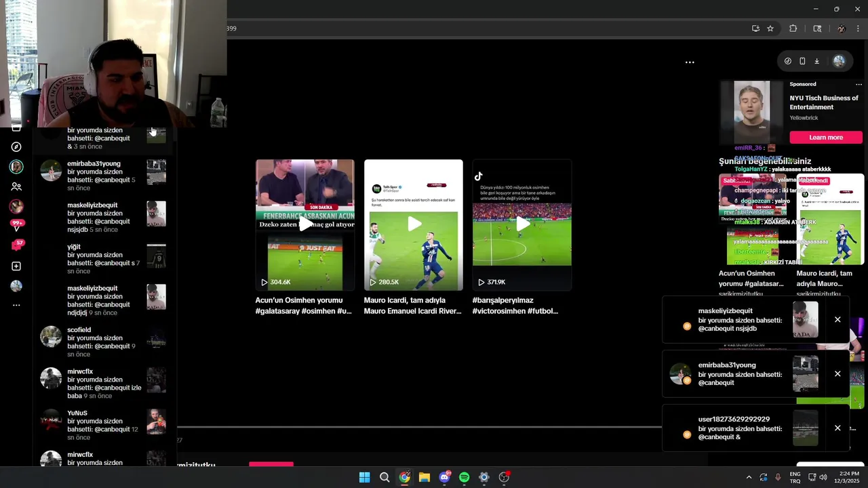Viewport: 868px width, 488px height.
Task: Open Windows taskbar Search
Action: [384, 477]
